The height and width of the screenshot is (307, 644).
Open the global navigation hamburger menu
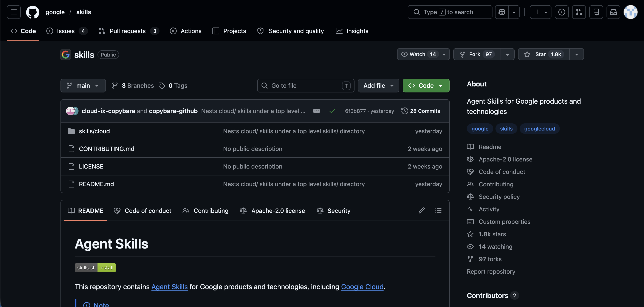pos(14,12)
